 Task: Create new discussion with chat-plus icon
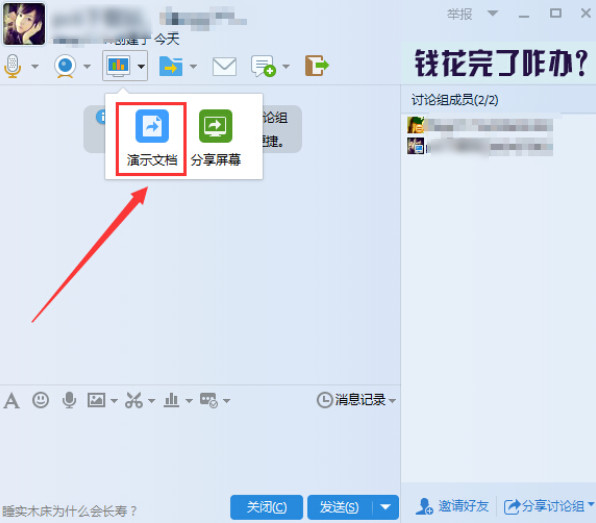[x=263, y=66]
